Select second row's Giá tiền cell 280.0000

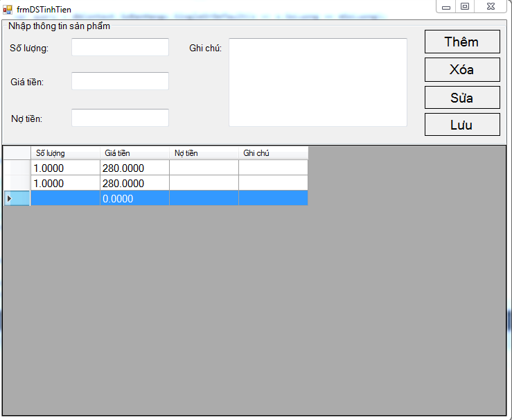point(134,183)
